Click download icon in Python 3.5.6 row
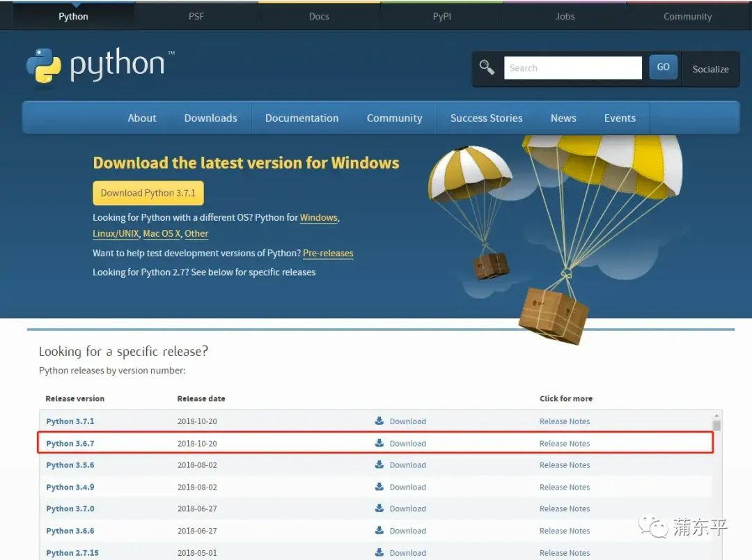Image resolution: width=752 pixels, height=560 pixels. [x=379, y=465]
